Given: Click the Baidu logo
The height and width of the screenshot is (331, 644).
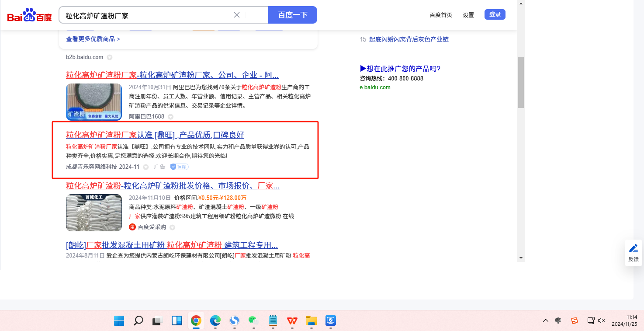Looking at the screenshot, I should coord(29,16).
